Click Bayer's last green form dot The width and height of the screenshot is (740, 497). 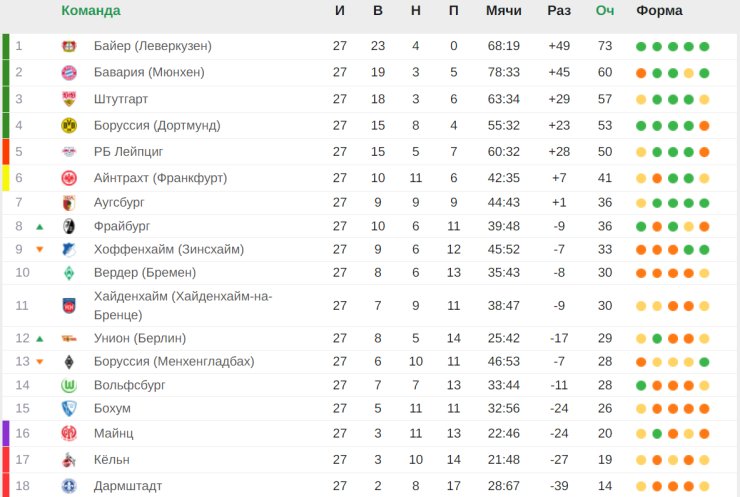pos(704,47)
